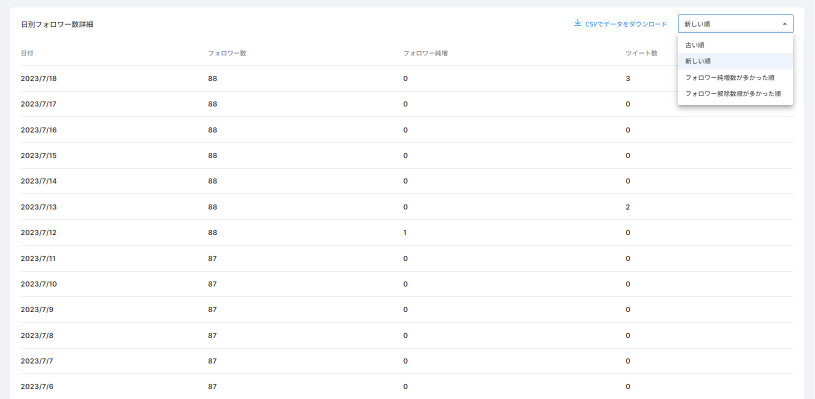Select the 2023/7/14 date cell
The height and width of the screenshot is (399, 815).
[x=38, y=181]
